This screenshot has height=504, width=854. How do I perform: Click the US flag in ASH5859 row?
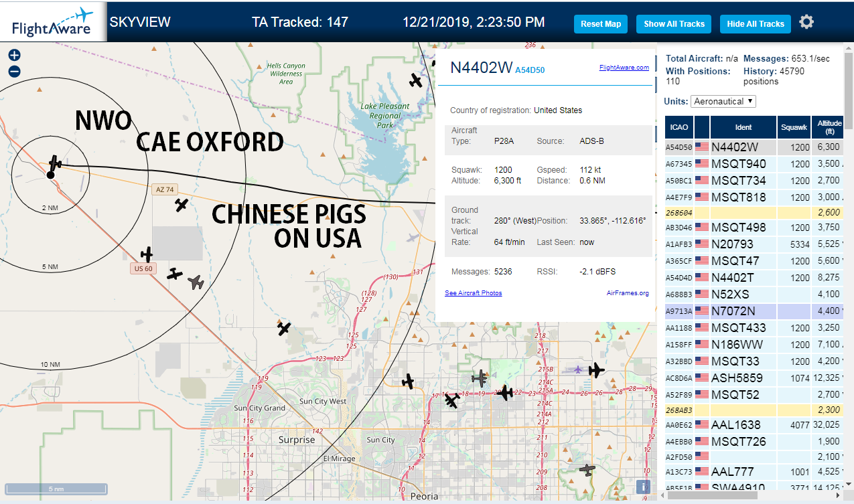701,378
